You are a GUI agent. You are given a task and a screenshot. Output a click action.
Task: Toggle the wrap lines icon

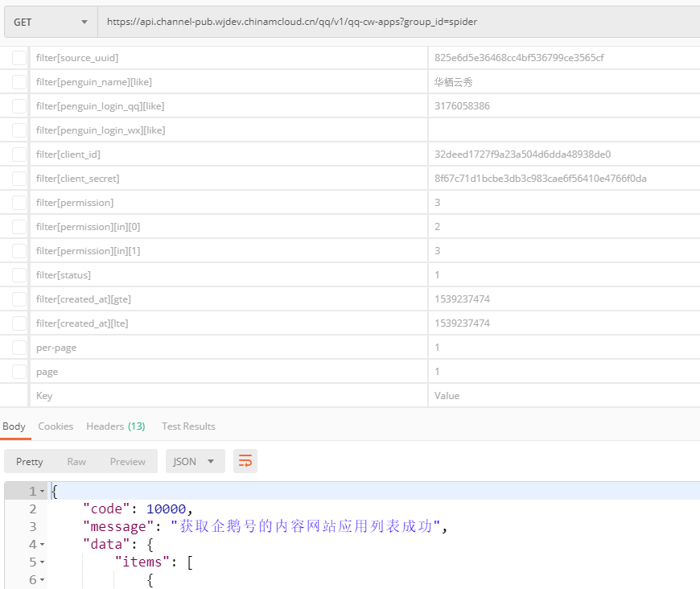pyautogui.click(x=245, y=461)
